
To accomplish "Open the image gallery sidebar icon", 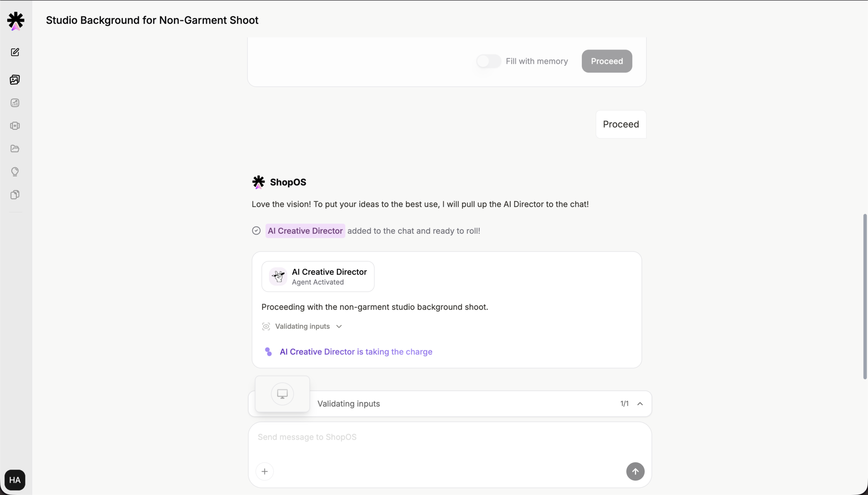I will click(x=15, y=79).
